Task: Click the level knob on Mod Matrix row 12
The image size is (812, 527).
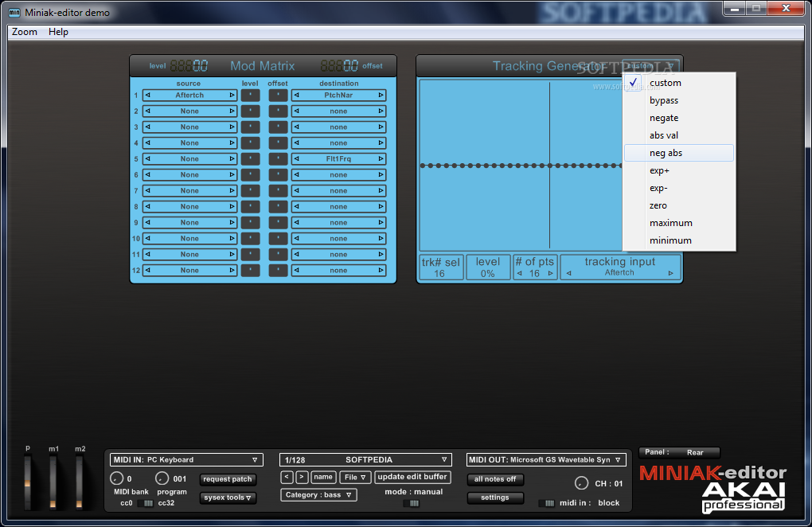Action: pos(250,270)
